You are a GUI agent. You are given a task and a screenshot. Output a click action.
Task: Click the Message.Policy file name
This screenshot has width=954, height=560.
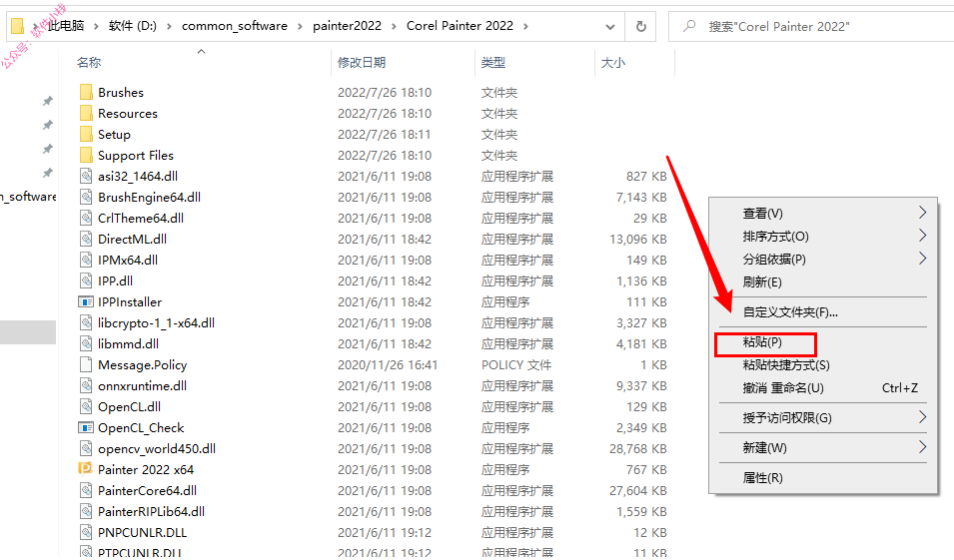(143, 365)
